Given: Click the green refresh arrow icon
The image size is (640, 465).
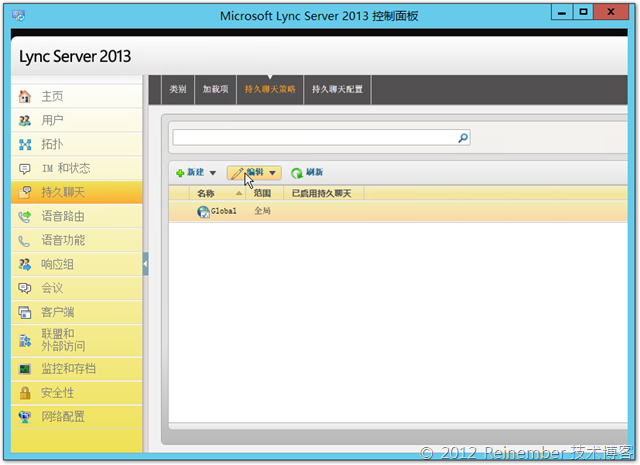Looking at the screenshot, I should click(297, 173).
